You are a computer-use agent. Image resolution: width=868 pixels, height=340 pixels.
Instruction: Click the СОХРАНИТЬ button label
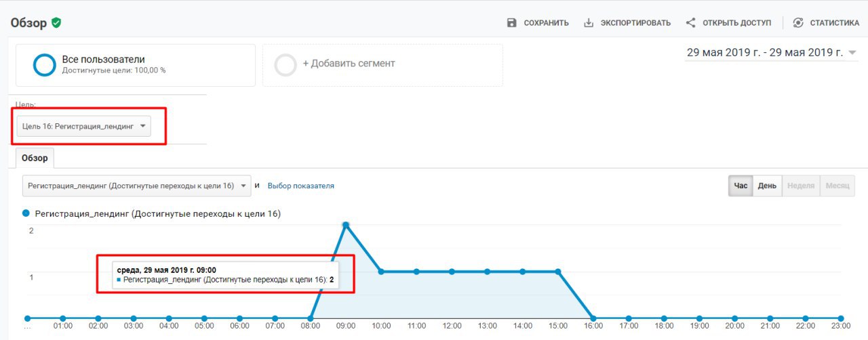click(546, 23)
